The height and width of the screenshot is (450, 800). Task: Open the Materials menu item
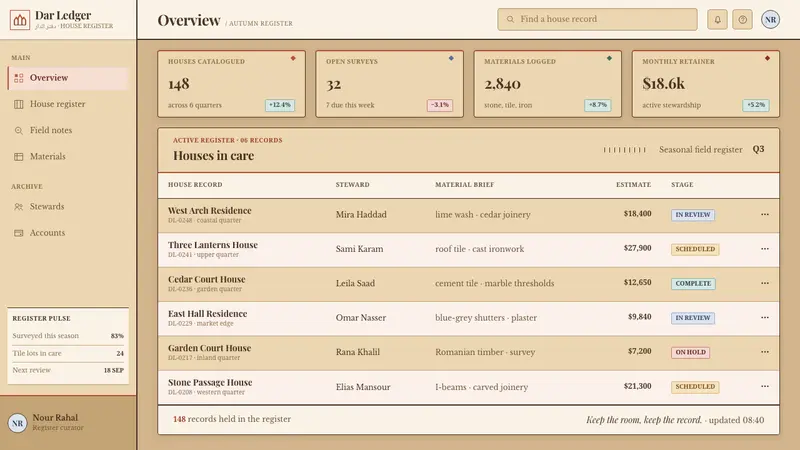[x=68, y=157]
